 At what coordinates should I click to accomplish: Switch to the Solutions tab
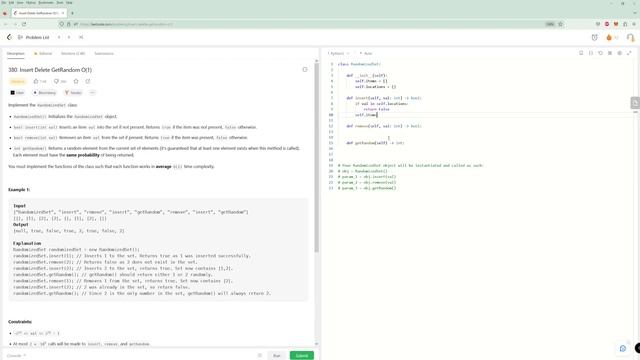tap(73, 53)
